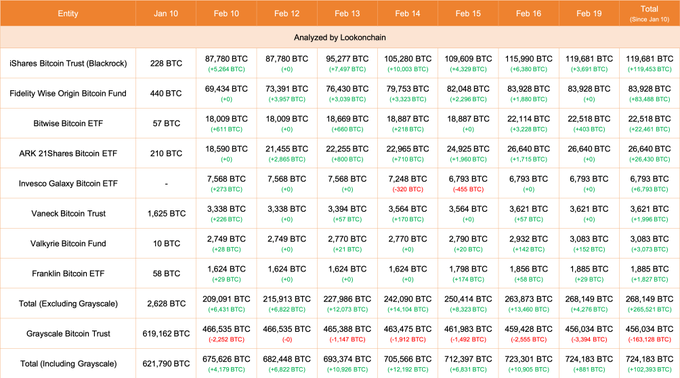Select the 105,280 BTC iShares Feb 14 cell
This screenshot has width=680, height=378.
pyautogui.click(x=408, y=63)
